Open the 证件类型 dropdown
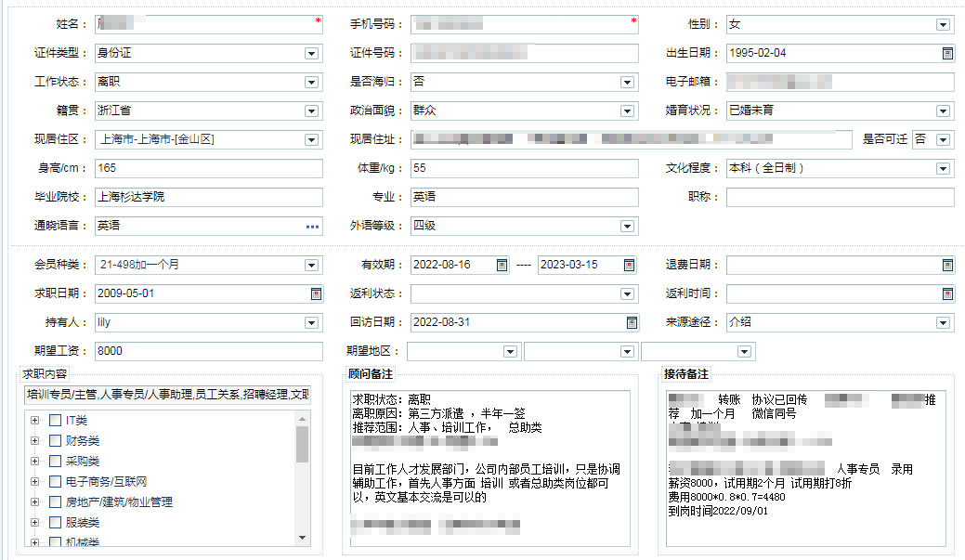 (x=311, y=54)
